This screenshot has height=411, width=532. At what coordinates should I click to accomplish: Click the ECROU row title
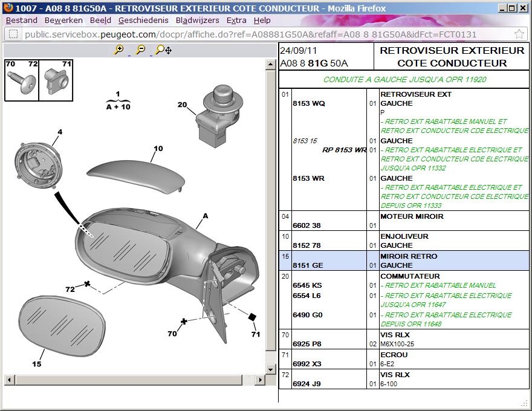(x=394, y=355)
